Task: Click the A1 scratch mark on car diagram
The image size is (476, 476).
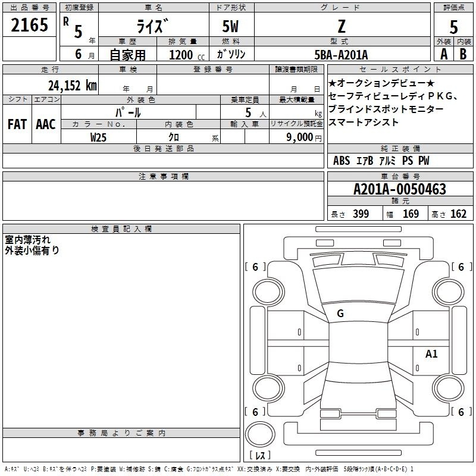Action: pyautogui.click(x=431, y=354)
